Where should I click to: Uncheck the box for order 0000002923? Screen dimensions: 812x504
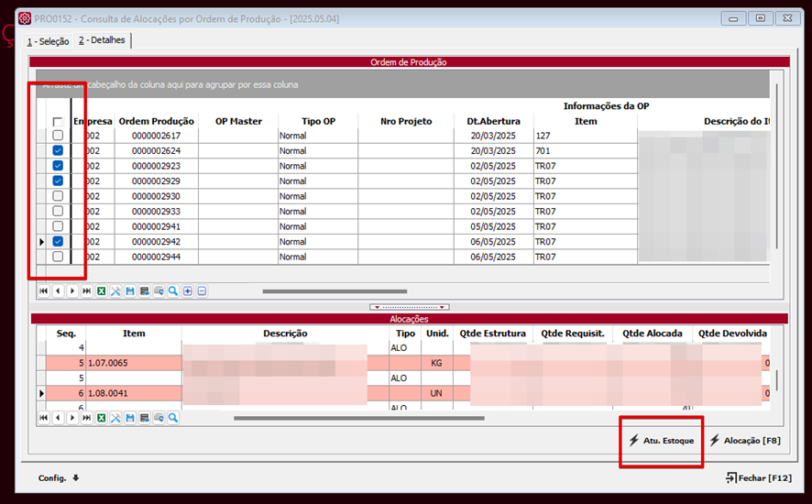tap(58, 165)
